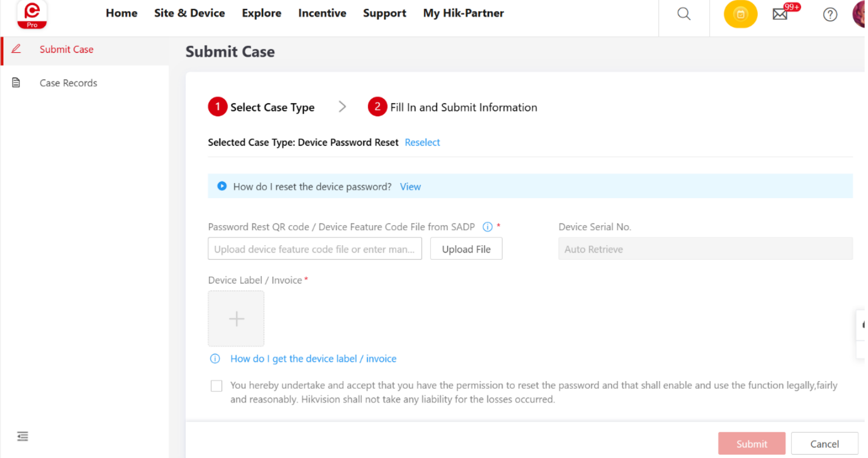Collapse the sidebar menu icon

(x=22, y=436)
